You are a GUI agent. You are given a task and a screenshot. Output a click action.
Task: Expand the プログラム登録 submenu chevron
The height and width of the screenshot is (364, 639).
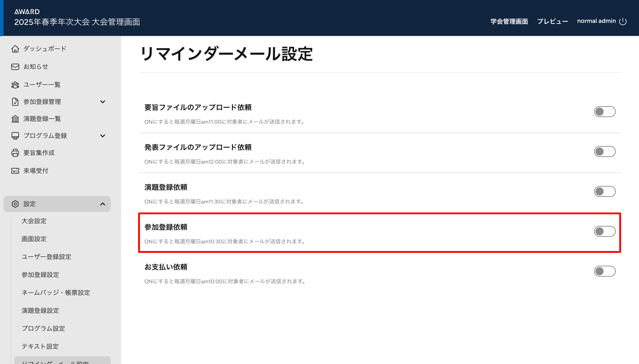[102, 136]
